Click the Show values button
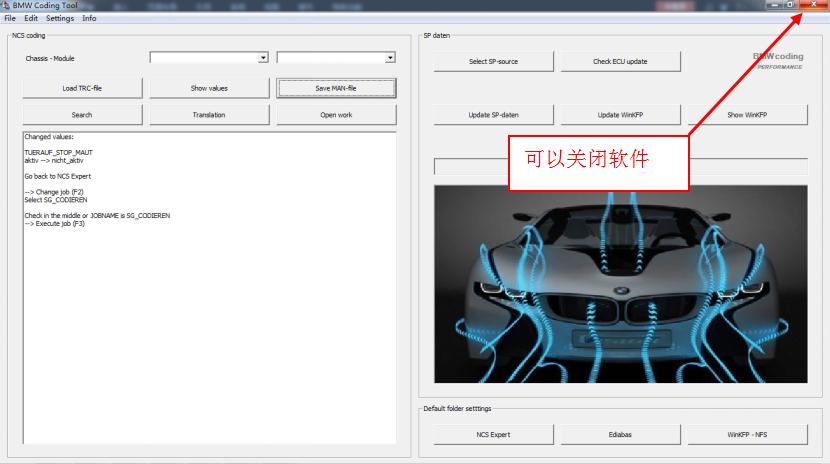Screen dimensions: 830x464 pos(209,88)
